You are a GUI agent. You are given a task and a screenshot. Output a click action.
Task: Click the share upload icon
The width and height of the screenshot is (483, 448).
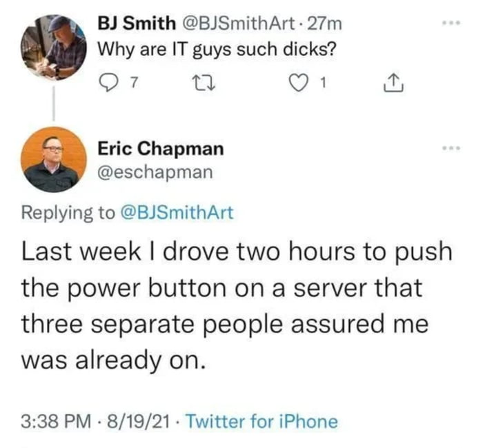[x=388, y=83]
